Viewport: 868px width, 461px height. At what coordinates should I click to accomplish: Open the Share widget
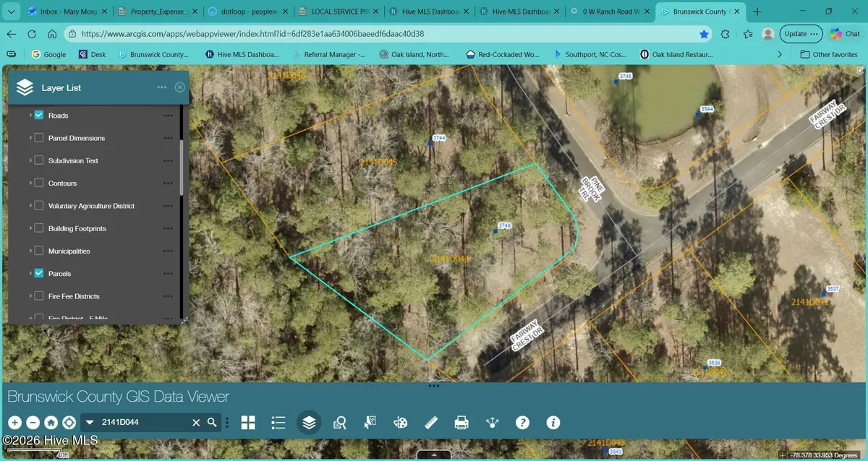(492, 422)
